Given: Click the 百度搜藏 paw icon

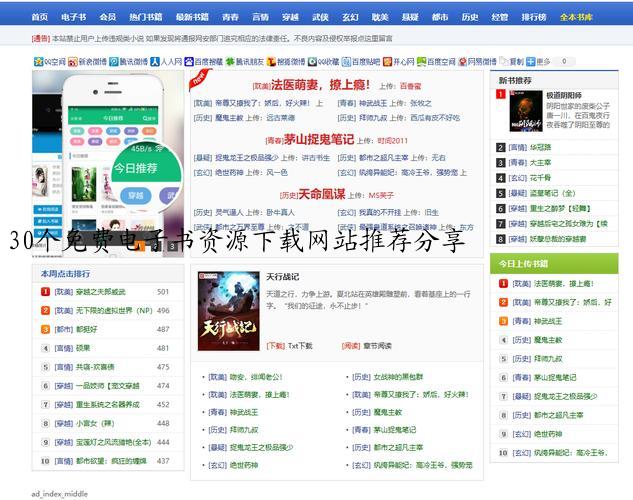Looking at the screenshot, I should 189,62.
